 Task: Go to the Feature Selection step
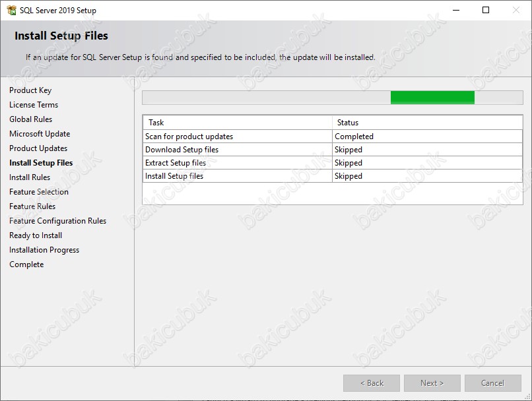39,192
